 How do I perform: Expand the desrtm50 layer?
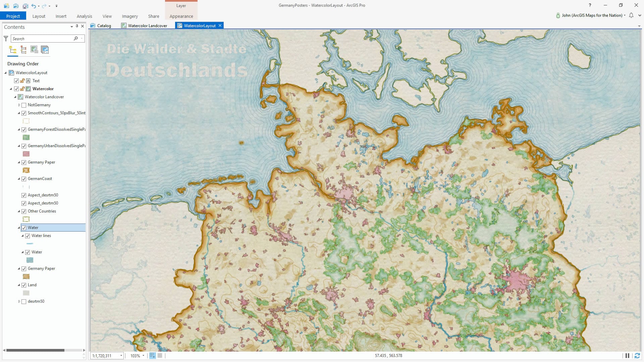(x=19, y=301)
